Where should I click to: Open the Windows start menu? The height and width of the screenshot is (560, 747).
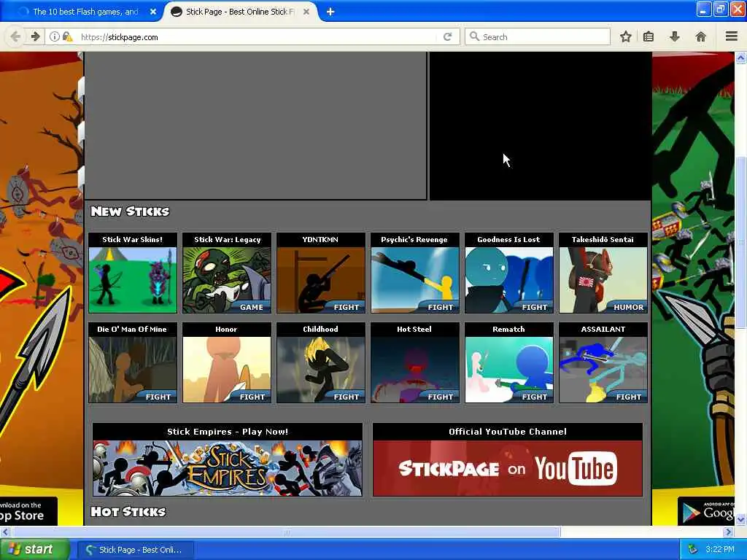coord(35,550)
